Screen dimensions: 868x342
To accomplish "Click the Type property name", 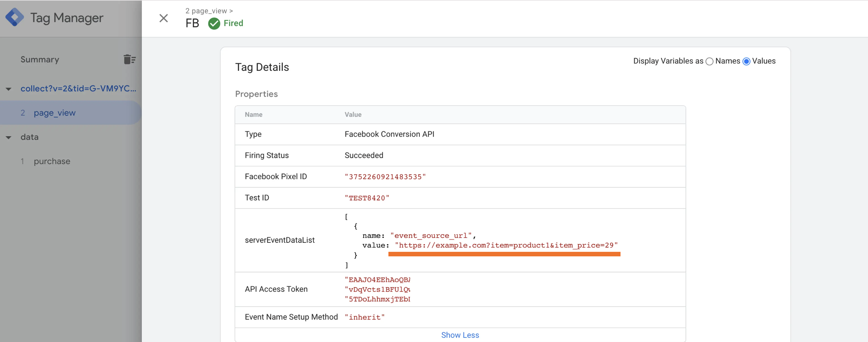I will click(253, 134).
